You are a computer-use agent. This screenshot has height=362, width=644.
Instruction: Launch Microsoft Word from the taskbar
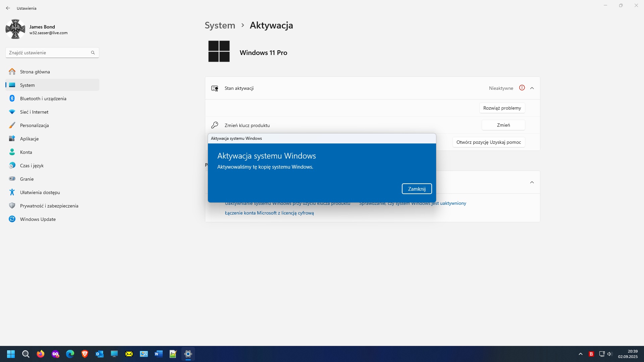click(x=159, y=354)
